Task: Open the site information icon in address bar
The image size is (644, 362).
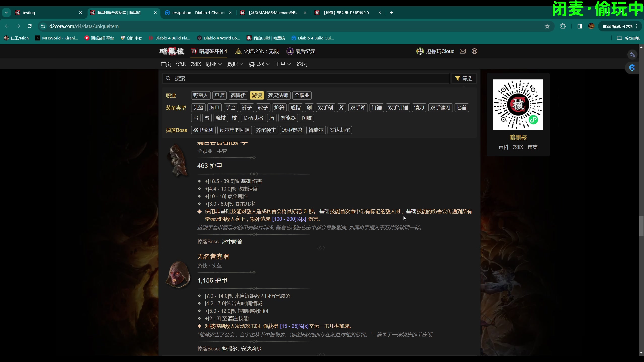Action: [x=43, y=26]
